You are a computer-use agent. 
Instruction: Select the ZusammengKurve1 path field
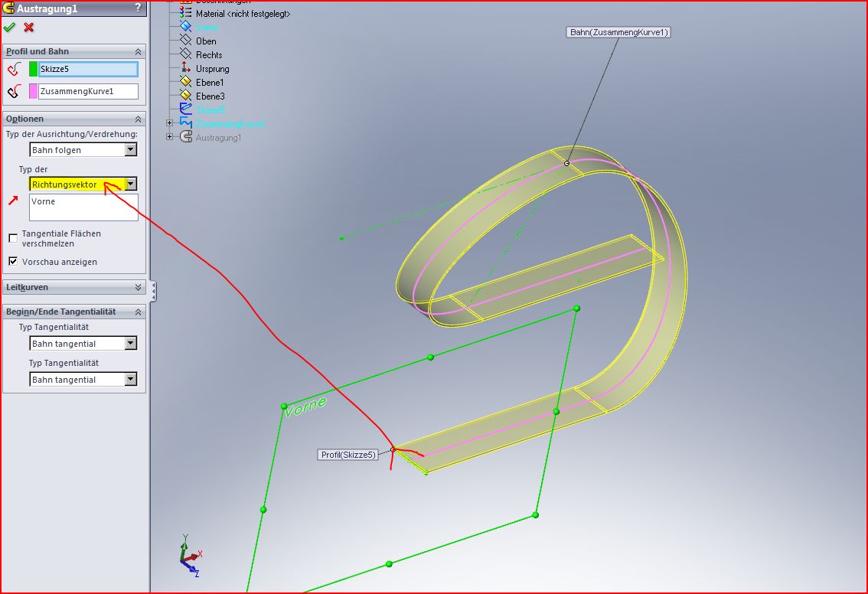click(88, 91)
